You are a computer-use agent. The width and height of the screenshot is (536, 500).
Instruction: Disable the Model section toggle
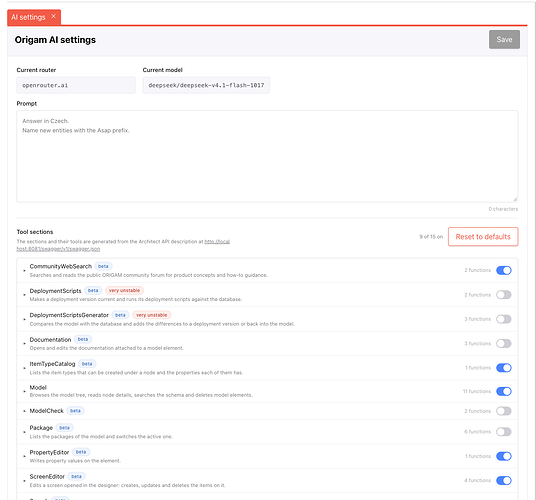click(504, 391)
